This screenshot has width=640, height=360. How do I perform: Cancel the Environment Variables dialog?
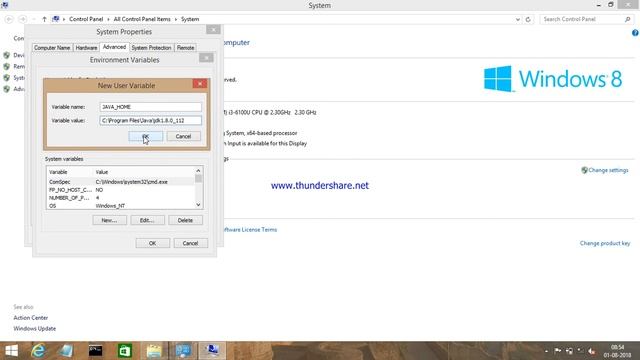(191, 243)
